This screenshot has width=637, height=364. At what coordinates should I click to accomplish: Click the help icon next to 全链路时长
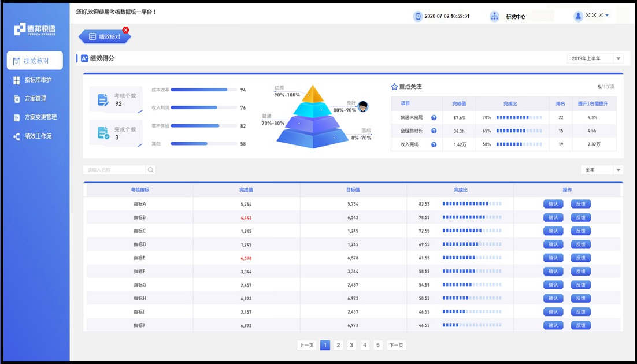pos(434,131)
